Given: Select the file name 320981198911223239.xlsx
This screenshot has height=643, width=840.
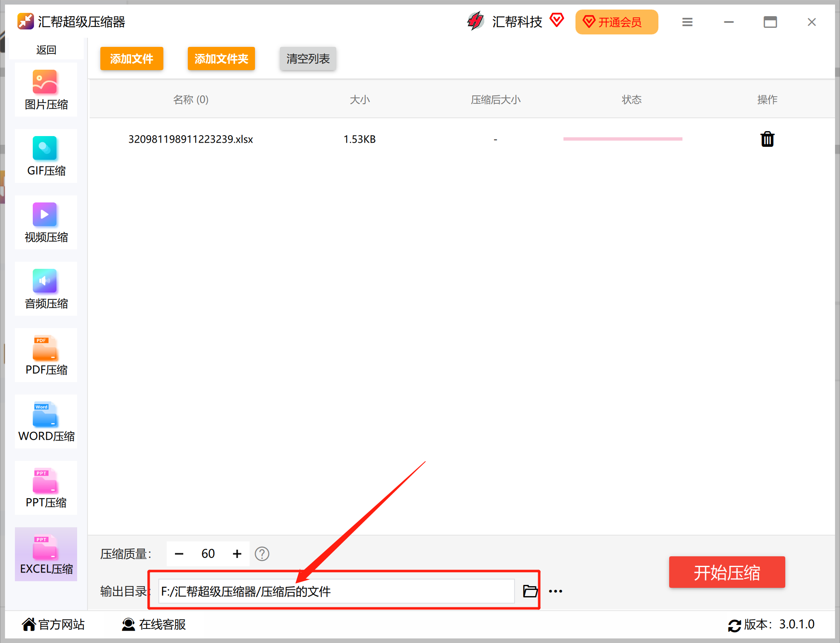Looking at the screenshot, I should tap(191, 139).
